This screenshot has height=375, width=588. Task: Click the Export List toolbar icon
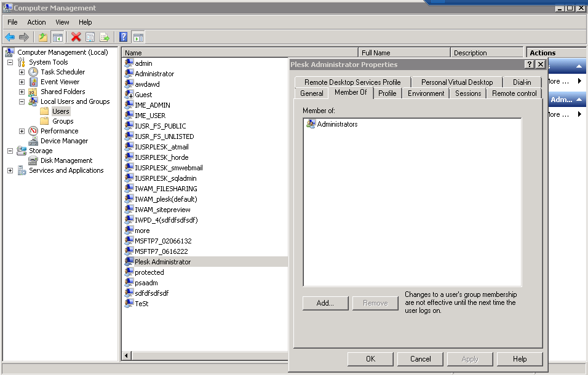pyautogui.click(x=105, y=37)
